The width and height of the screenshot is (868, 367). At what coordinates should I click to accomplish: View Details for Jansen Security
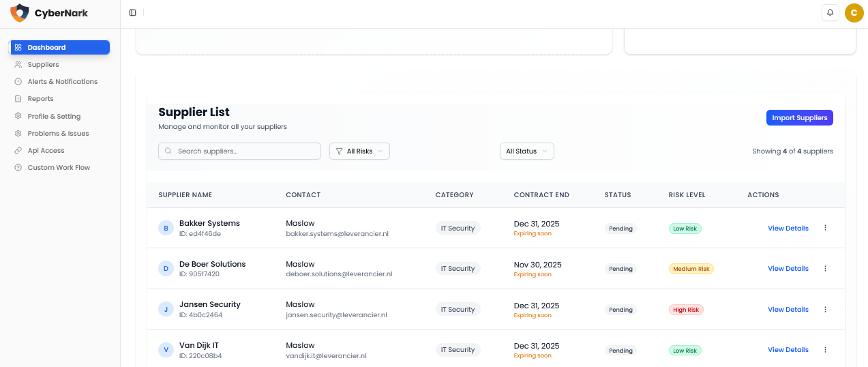click(x=788, y=310)
